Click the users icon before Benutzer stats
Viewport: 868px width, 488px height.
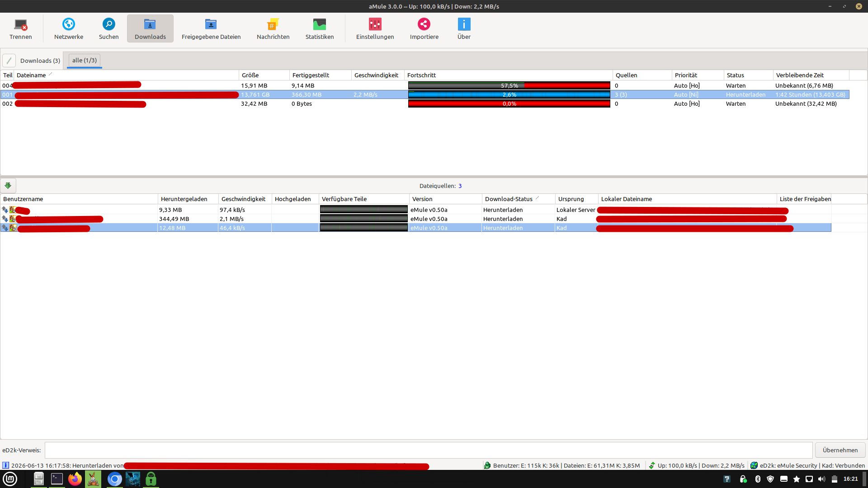pyautogui.click(x=487, y=465)
